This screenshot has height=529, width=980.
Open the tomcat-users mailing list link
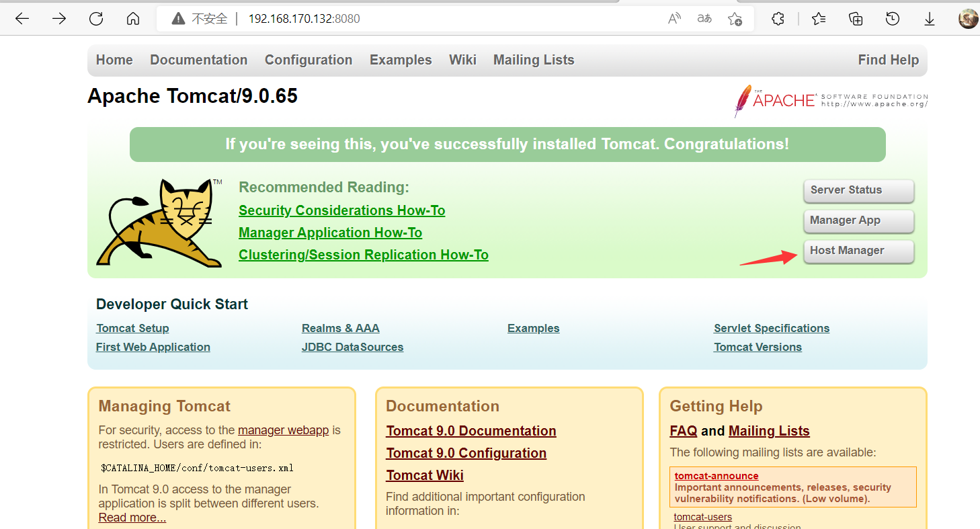(703, 517)
